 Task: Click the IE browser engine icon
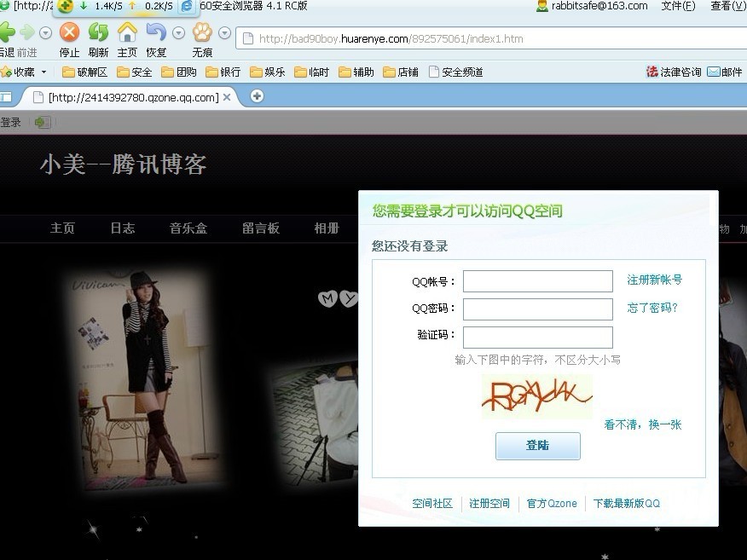[x=187, y=6]
